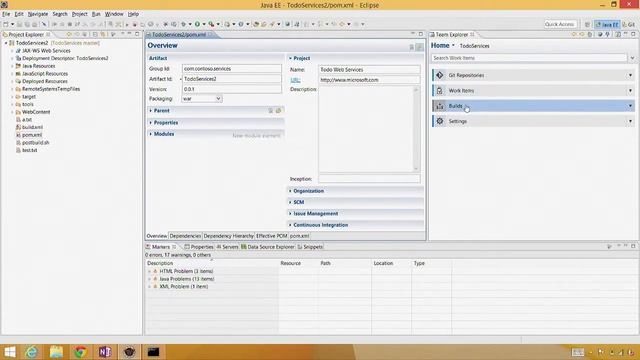
Task: Open the Navigate menu
Action: click(x=38, y=14)
